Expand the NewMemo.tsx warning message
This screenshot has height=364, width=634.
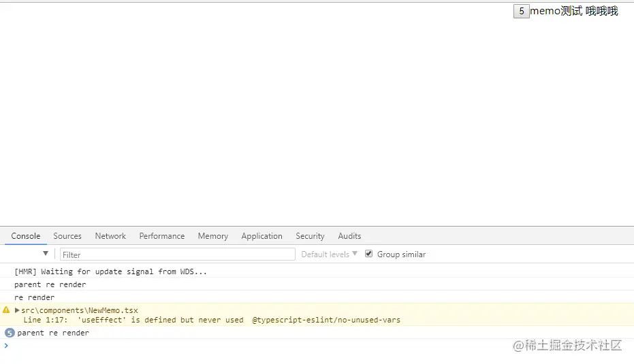[17, 310]
